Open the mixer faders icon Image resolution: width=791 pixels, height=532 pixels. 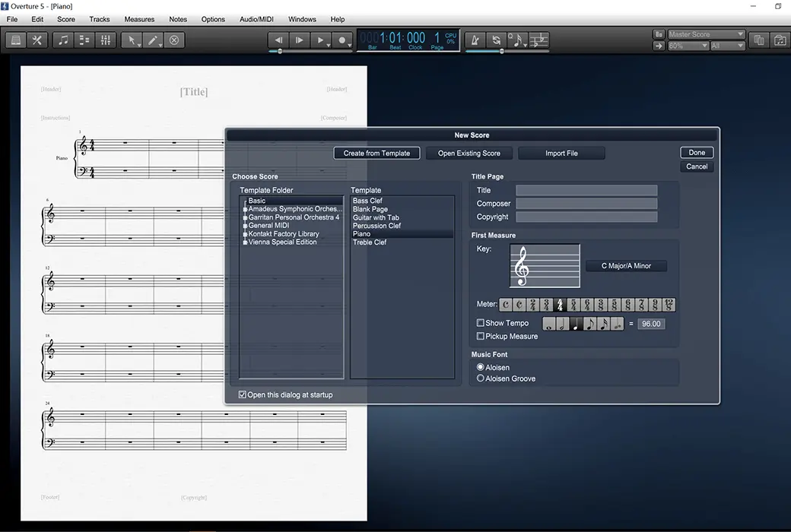pos(106,40)
